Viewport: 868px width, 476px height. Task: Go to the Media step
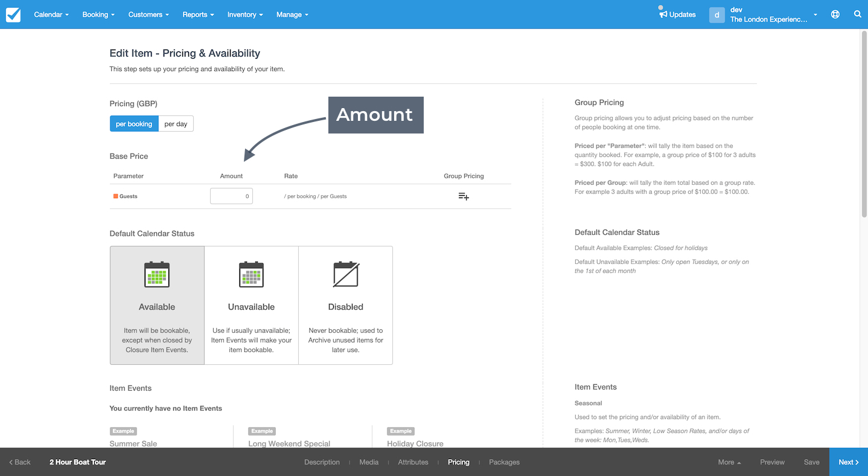369,462
